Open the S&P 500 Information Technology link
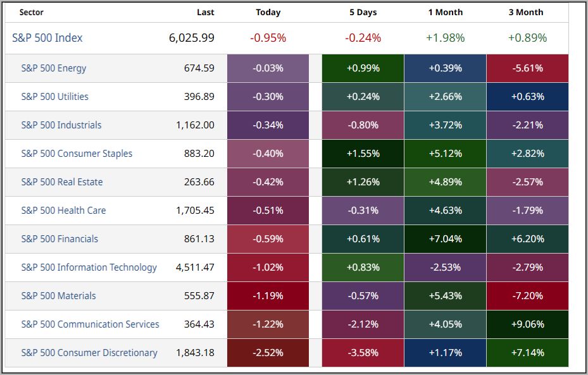The image size is (588, 375). (89, 267)
